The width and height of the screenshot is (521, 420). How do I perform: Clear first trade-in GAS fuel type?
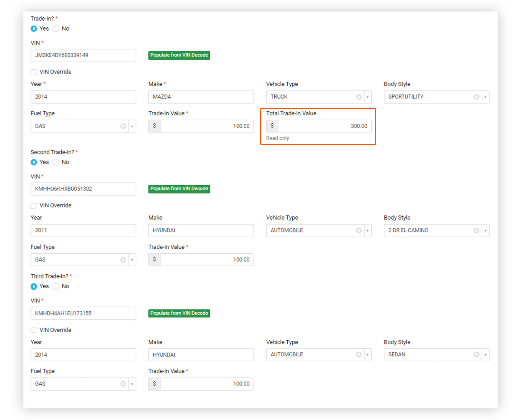click(x=123, y=126)
